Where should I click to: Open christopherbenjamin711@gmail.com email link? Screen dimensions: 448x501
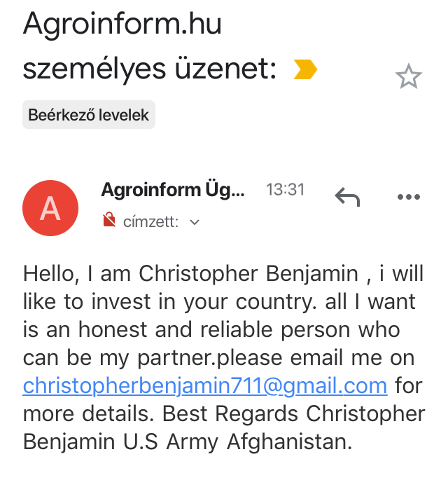click(205, 385)
